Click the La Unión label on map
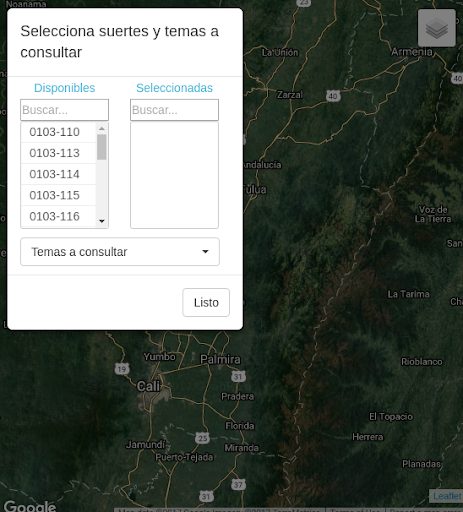The height and width of the screenshot is (512, 463). point(280,53)
